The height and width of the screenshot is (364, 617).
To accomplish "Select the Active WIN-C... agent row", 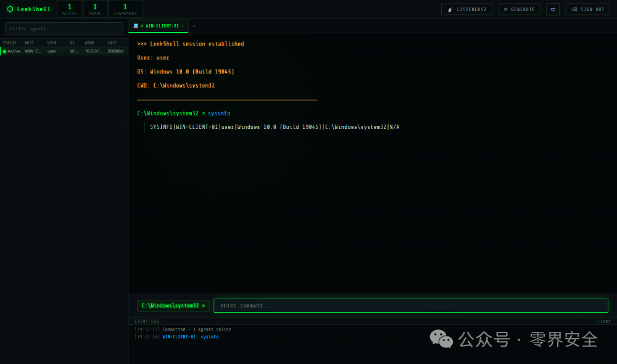I will pyautogui.click(x=64, y=51).
